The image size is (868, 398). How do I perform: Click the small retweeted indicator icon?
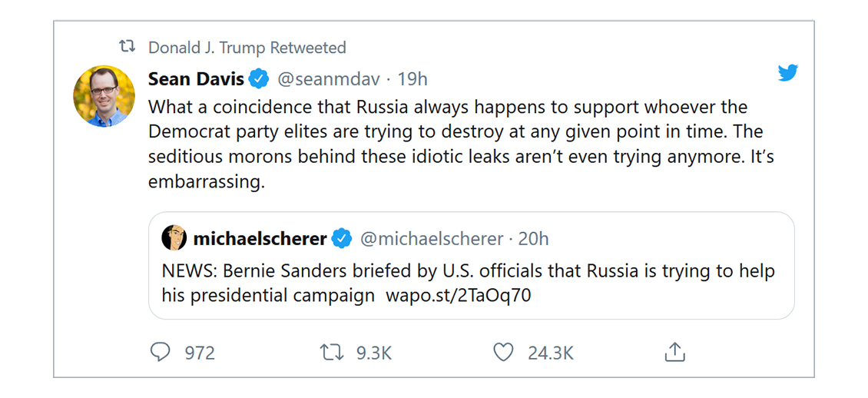point(127,48)
